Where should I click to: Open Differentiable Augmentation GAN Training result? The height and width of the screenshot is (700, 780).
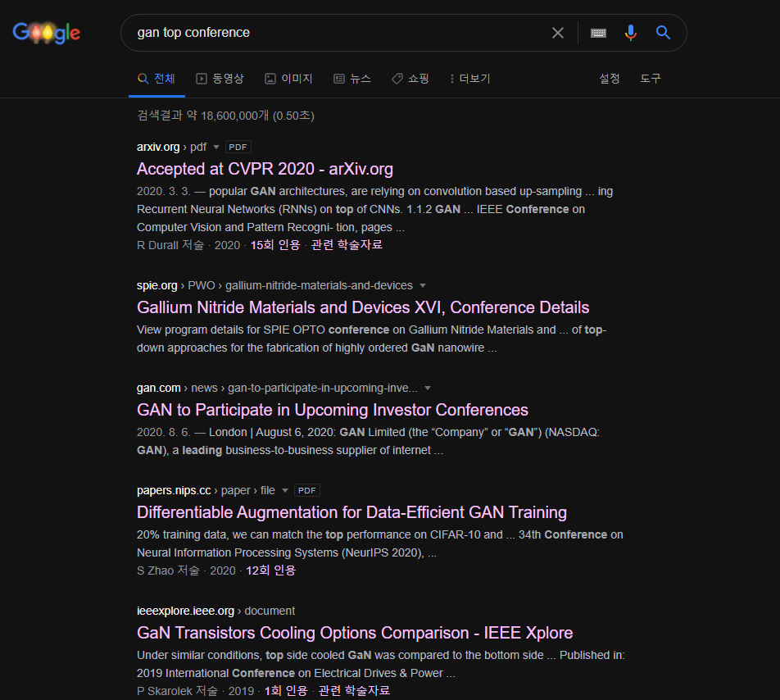click(351, 512)
